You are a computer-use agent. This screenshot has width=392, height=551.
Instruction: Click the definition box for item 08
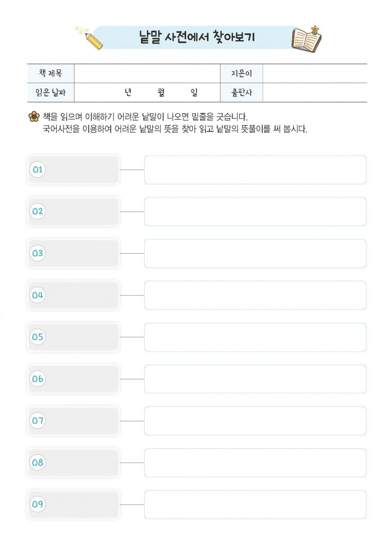tap(255, 463)
